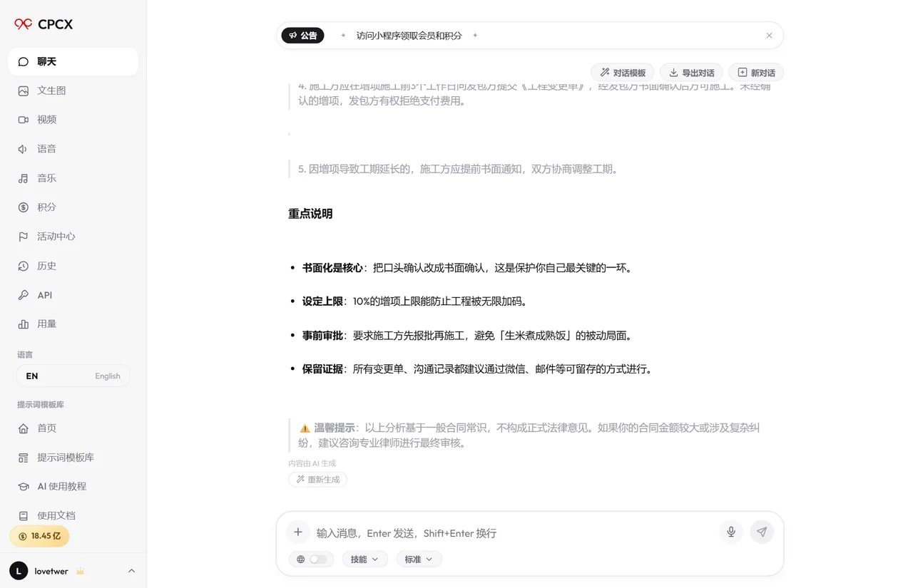Click the CPCX logo
This screenshot has height=588, width=913.
[x=44, y=24]
